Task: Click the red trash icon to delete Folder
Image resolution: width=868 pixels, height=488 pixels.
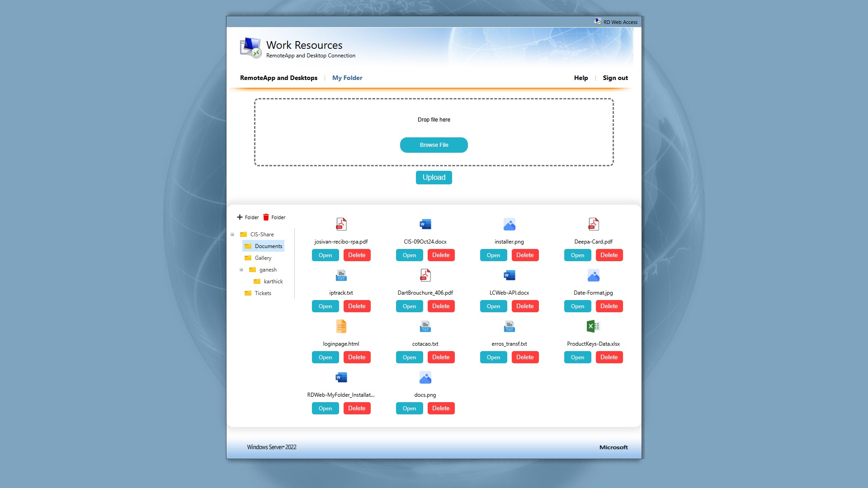Action: point(266,217)
